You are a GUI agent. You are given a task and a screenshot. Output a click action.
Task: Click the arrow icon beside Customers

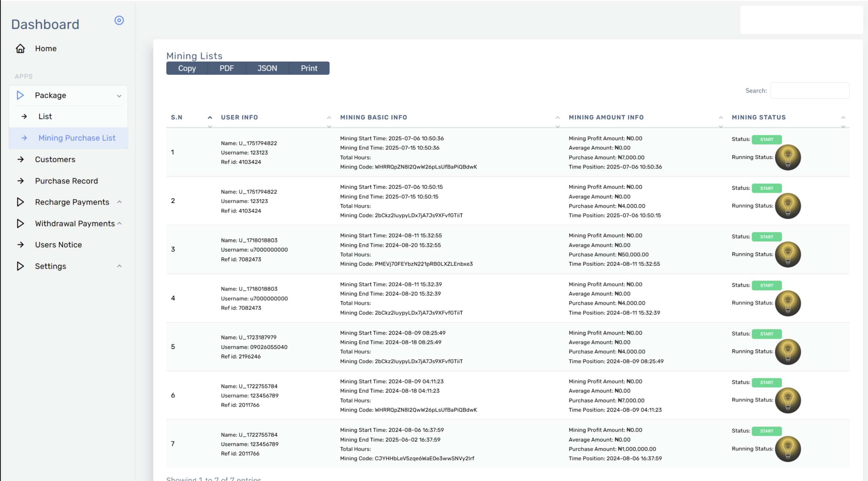pyautogui.click(x=21, y=159)
